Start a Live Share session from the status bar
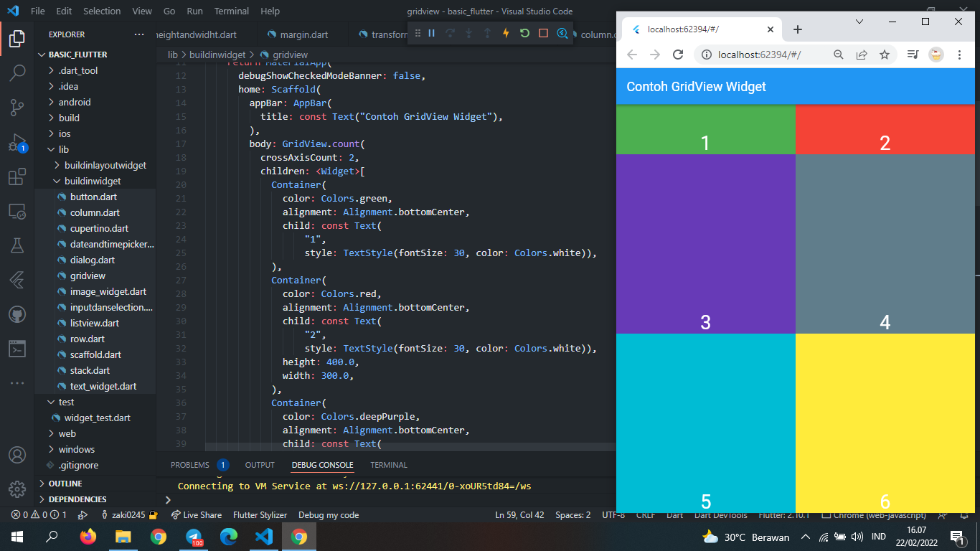Image resolution: width=980 pixels, height=551 pixels. (196, 514)
